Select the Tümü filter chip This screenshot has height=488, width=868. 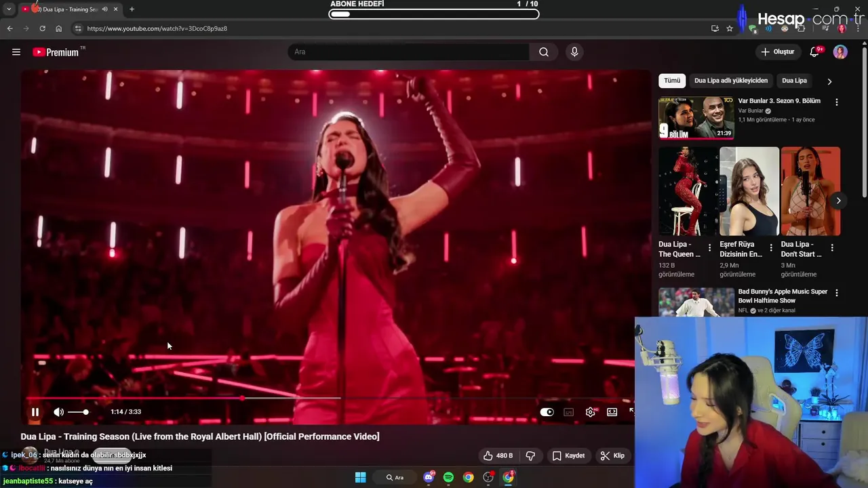(x=672, y=81)
